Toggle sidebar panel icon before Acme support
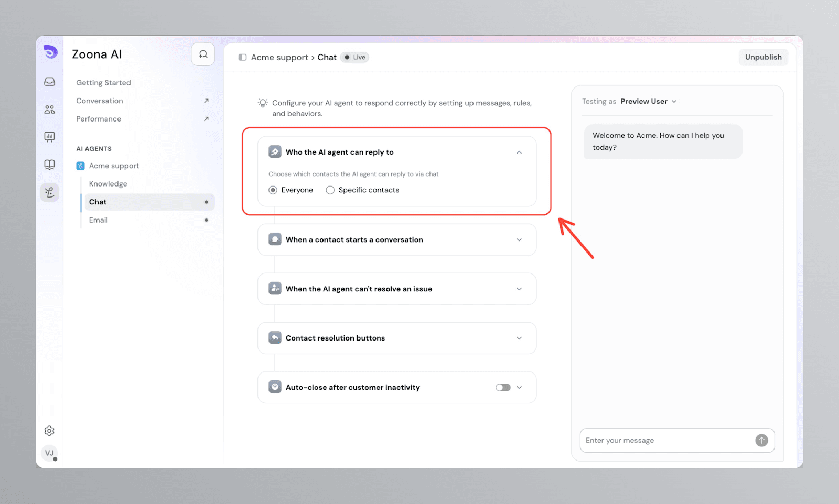Viewport: 839px width, 504px height. click(x=242, y=57)
